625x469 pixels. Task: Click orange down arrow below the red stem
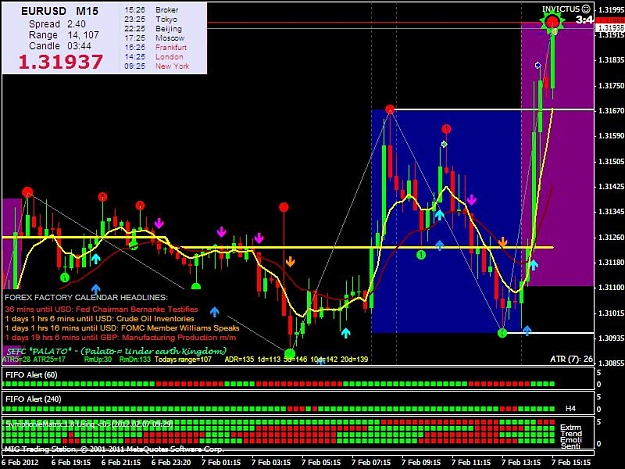pos(290,262)
